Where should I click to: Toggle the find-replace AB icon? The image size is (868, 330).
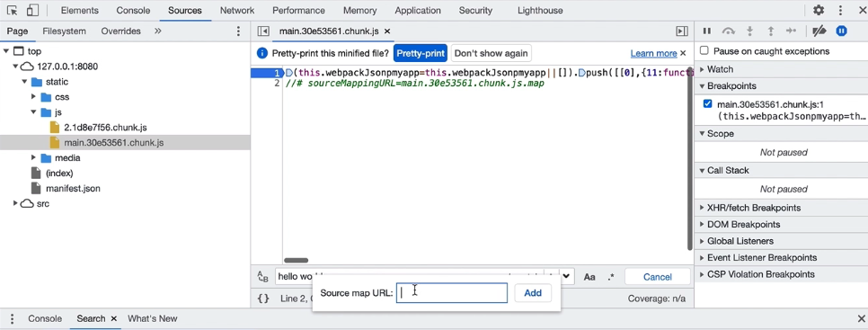[263, 277]
